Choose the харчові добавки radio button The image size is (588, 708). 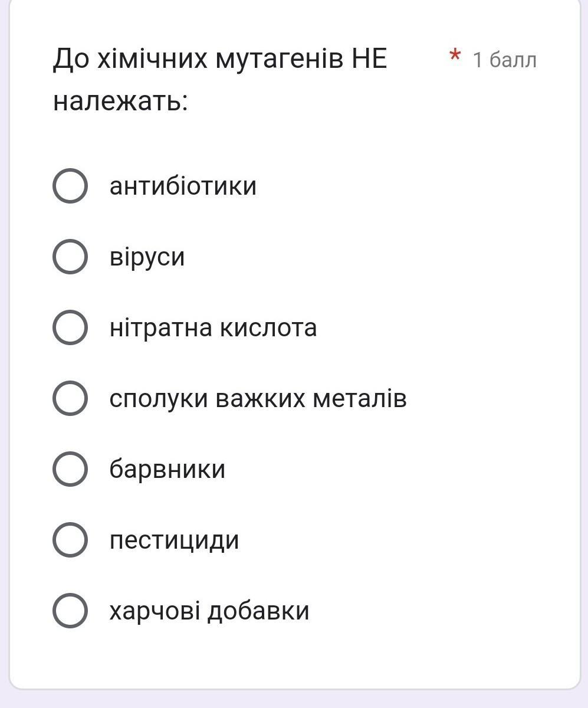coord(70,611)
